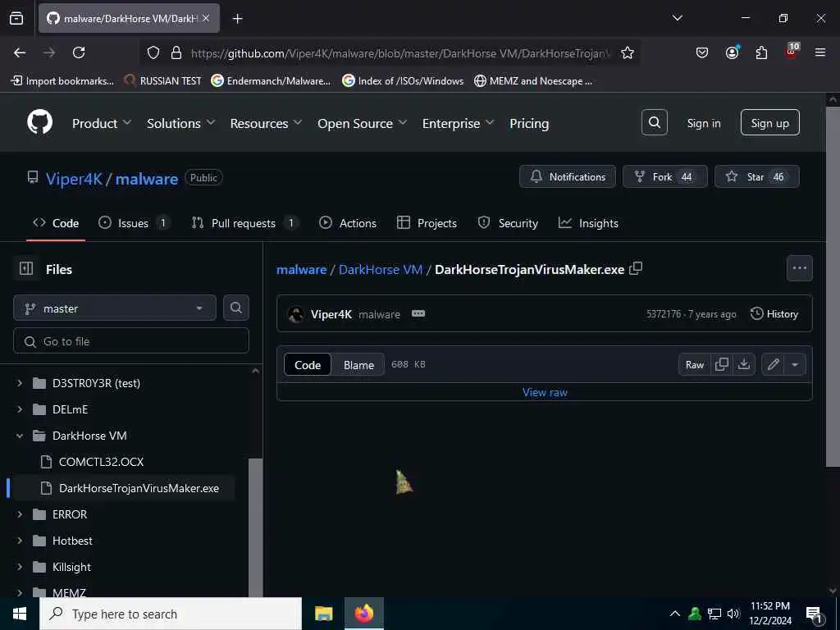The height and width of the screenshot is (630, 840).
Task: Star the malware repository
Action: coord(756,176)
